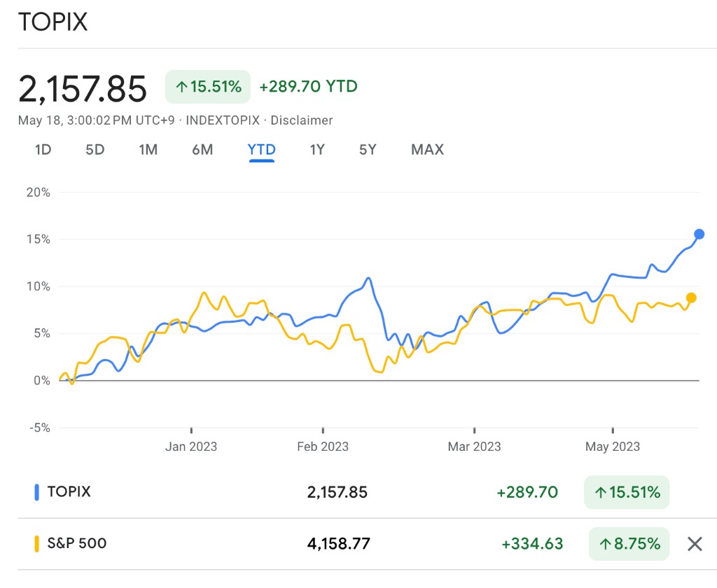
Task: Open the MAX time range
Action: (x=427, y=150)
